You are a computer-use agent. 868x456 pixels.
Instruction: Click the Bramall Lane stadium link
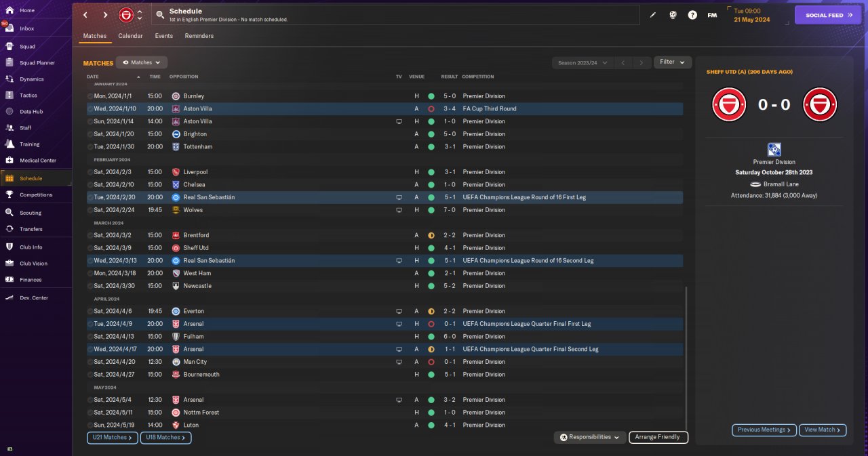780,184
